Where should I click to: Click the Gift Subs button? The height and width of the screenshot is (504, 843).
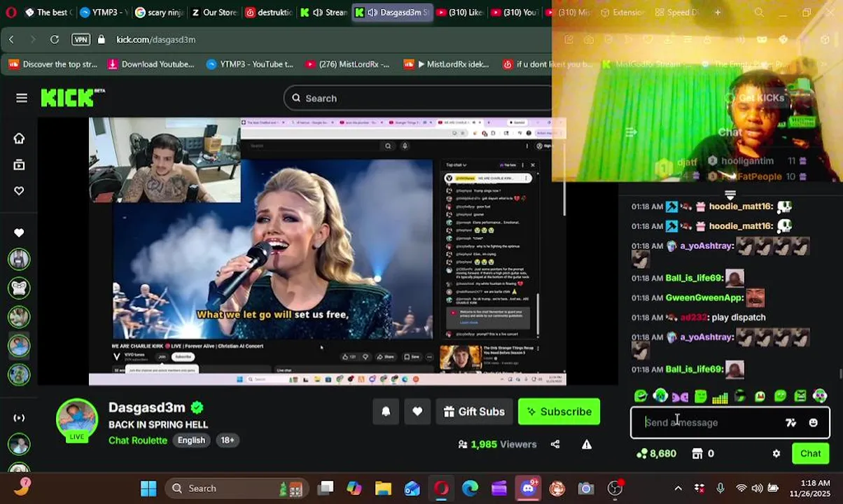474,412
